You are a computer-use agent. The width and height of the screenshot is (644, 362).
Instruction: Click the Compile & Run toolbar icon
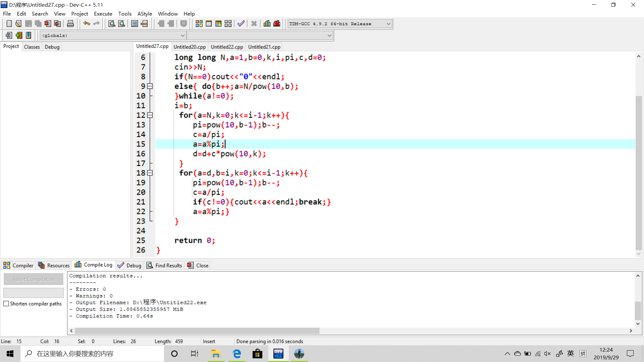click(218, 24)
